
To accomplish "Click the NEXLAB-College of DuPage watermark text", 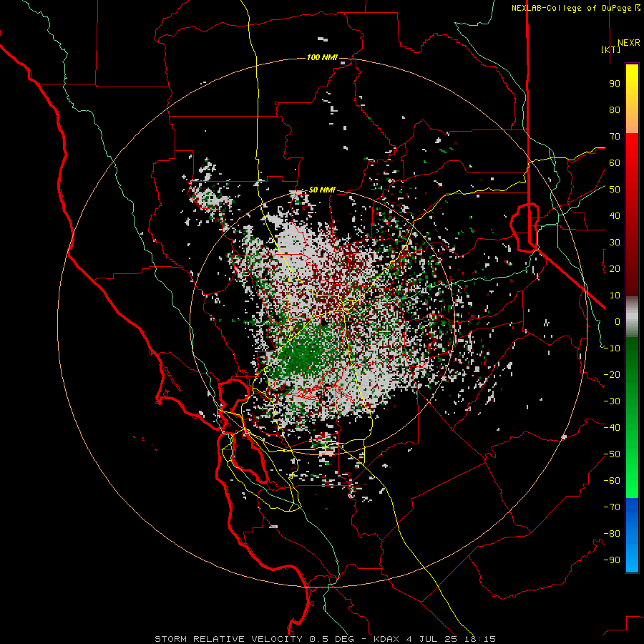I will (x=575, y=8).
